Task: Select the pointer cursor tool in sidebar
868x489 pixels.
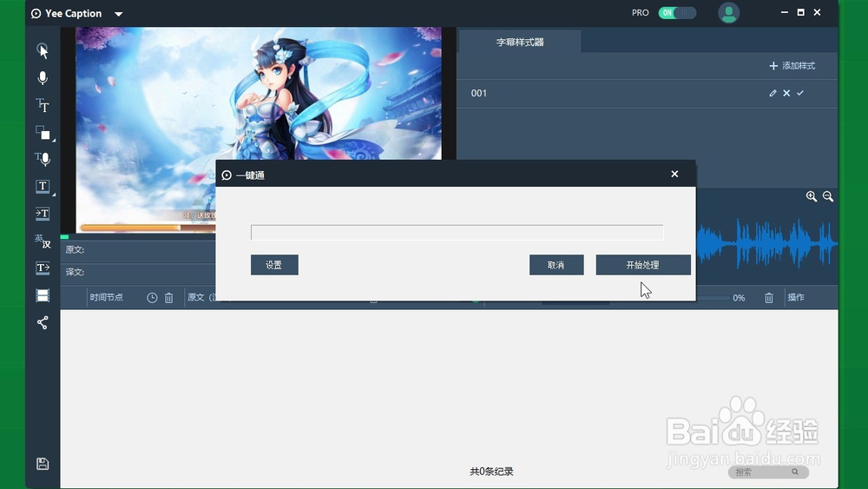Action: pos(43,50)
